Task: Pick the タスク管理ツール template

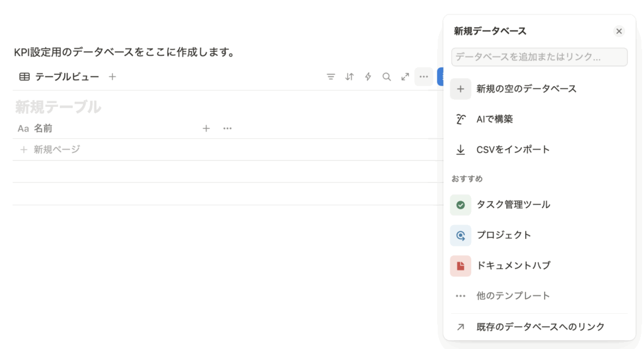Action: tap(513, 204)
